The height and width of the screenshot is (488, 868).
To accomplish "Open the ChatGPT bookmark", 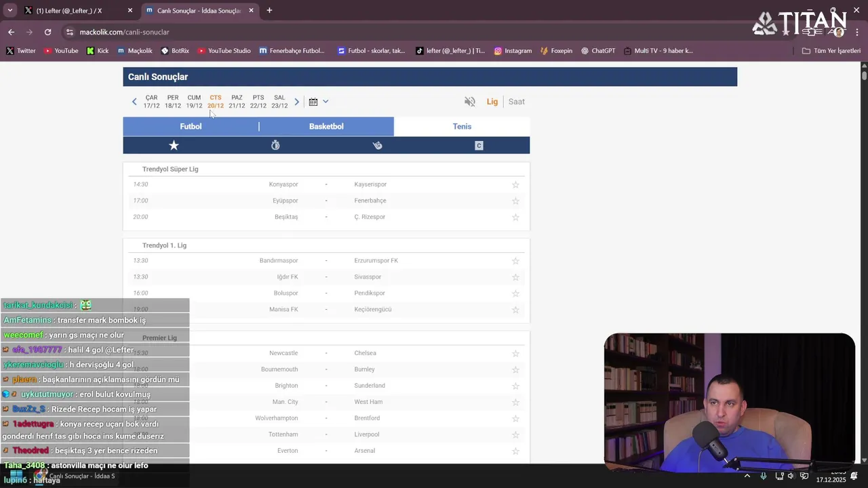I will 597,51.
